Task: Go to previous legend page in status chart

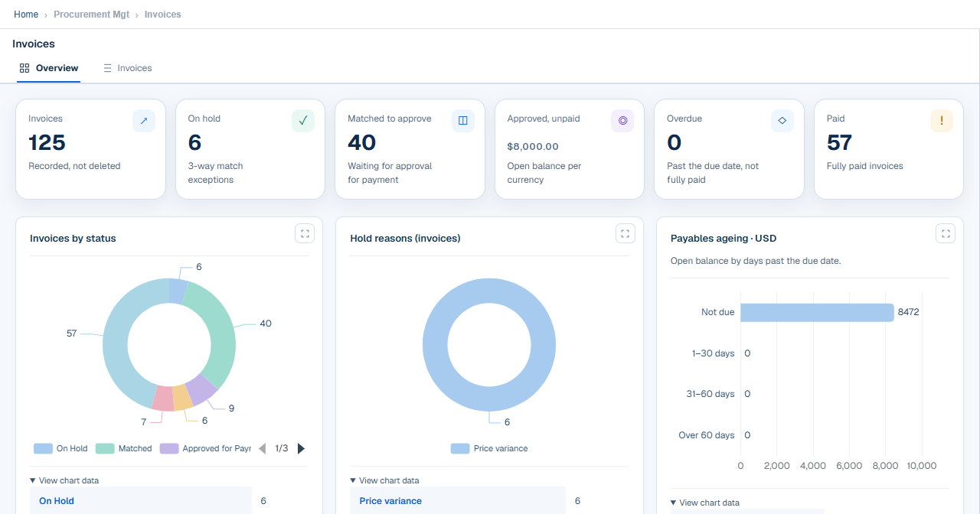Action: click(262, 448)
